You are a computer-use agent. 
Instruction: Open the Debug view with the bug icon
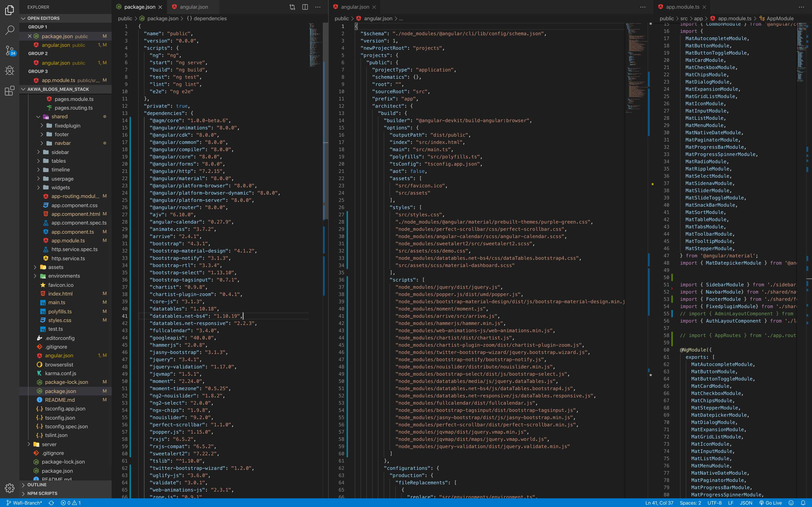point(9,70)
